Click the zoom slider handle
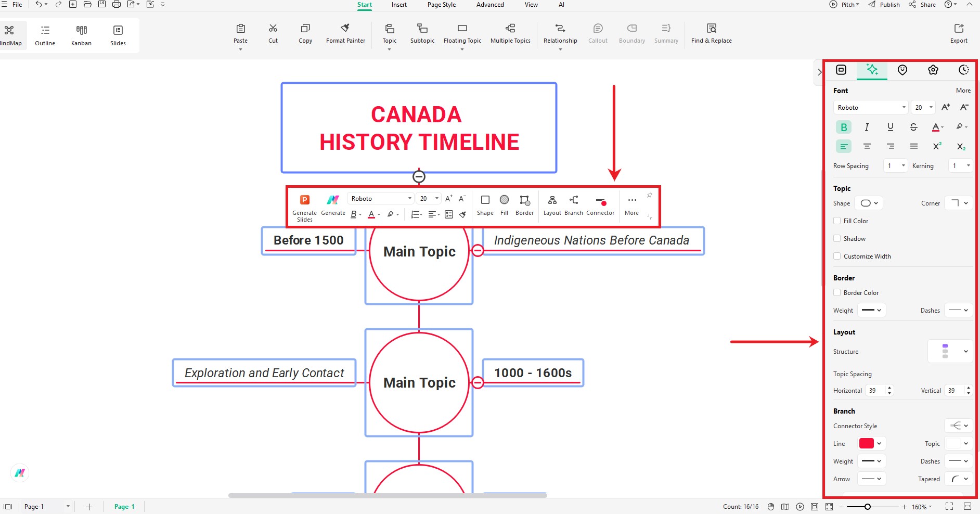This screenshot has width=980, height=514. click(x=868, y=507)
